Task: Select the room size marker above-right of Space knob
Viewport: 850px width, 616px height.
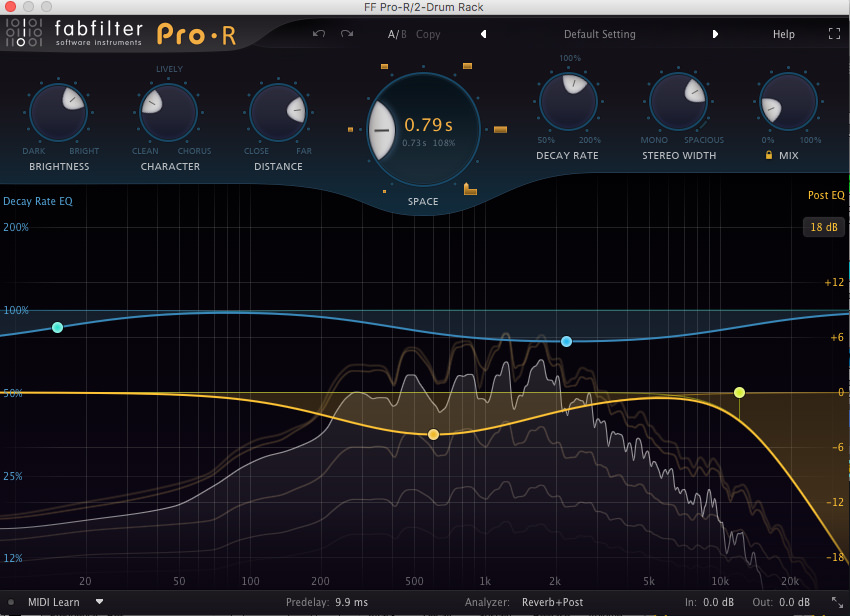Action: (467, 66)
